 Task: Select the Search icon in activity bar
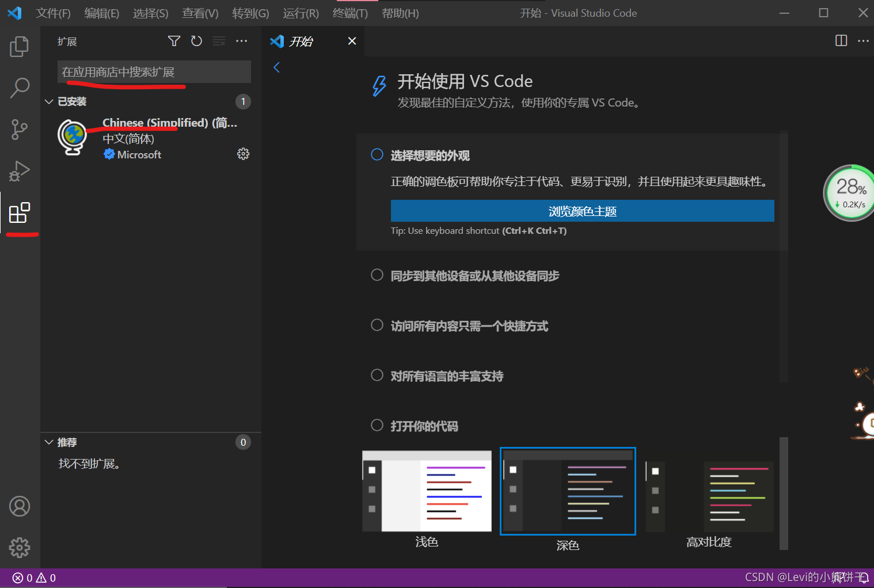click(19, 88)
